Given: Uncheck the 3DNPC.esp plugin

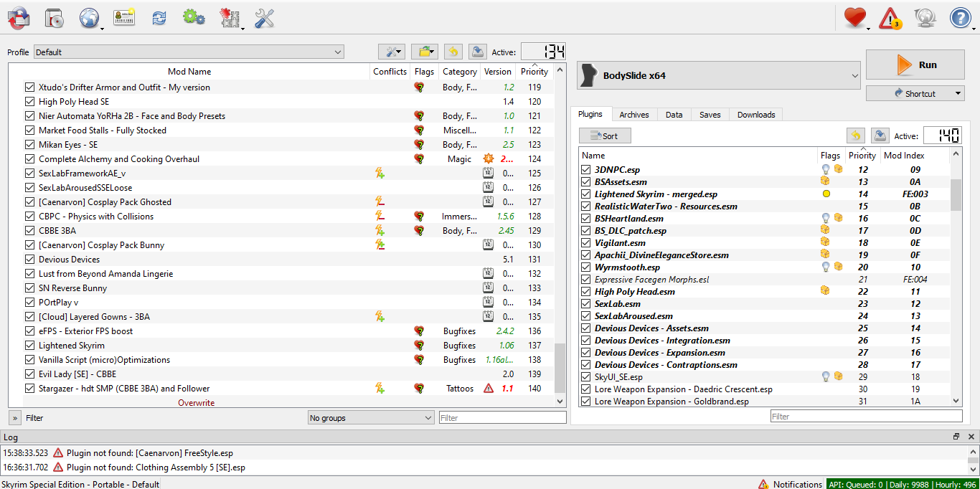Looking at the screenshot, I should coord(586,169).
